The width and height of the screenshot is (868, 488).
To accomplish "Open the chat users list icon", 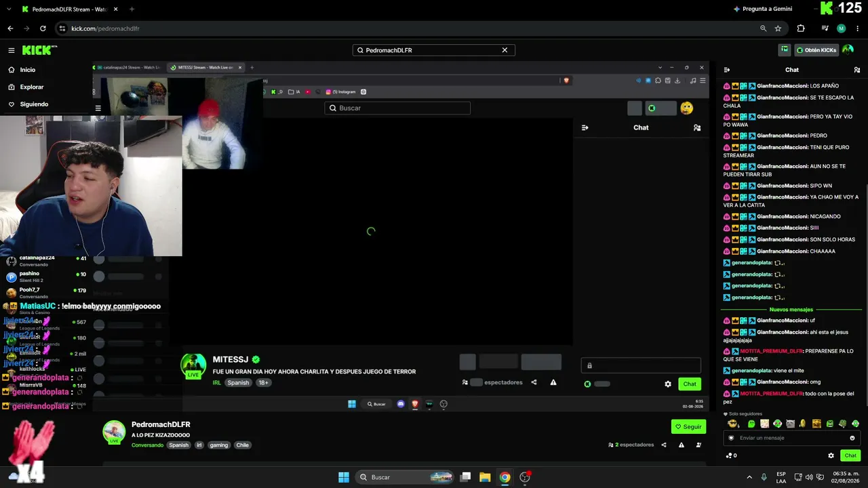I will pyautogui.click(x=857, y=70).
